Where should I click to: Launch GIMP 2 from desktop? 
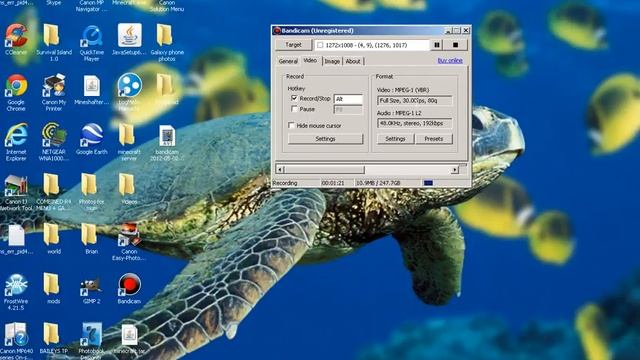coord(91,290)
